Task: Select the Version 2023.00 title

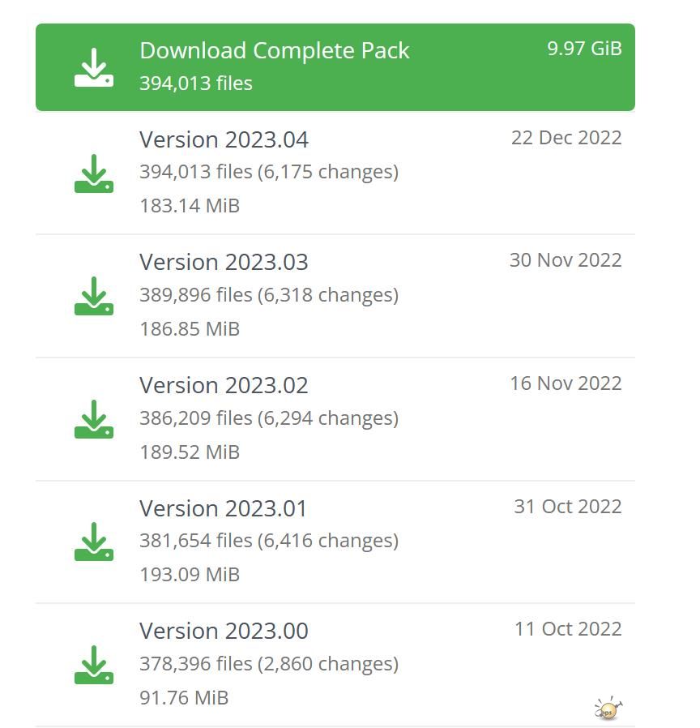Action: point(224,631)
